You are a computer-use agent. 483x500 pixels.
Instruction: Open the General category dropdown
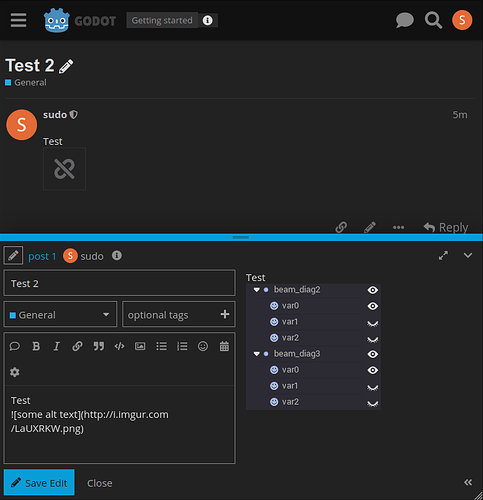60,315
